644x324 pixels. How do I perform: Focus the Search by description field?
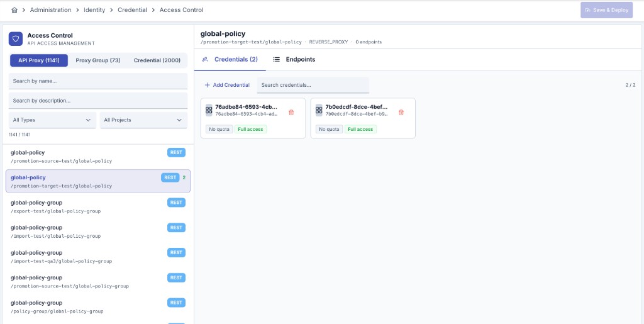[x=97, y=100]
